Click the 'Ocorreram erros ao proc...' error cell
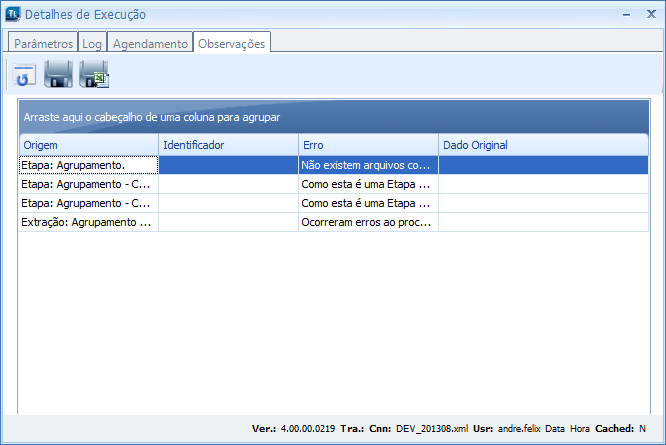666x445 pixels. point(367,222)
